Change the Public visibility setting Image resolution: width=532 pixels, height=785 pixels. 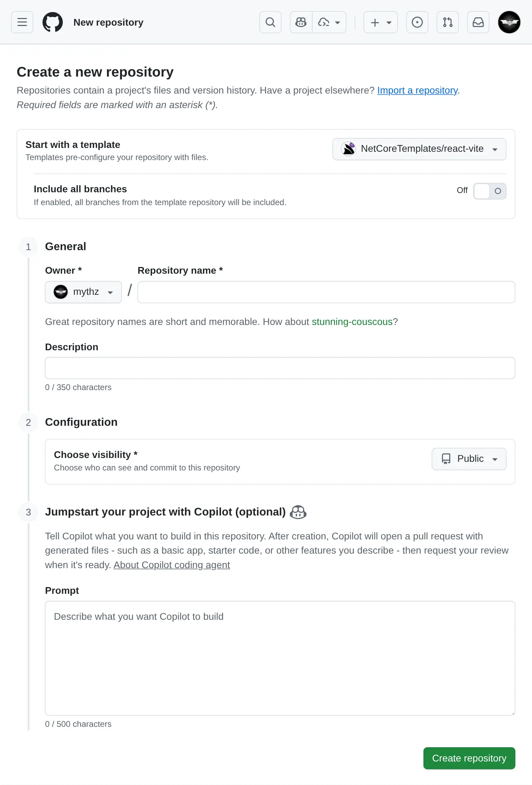[x=469, y=459]
